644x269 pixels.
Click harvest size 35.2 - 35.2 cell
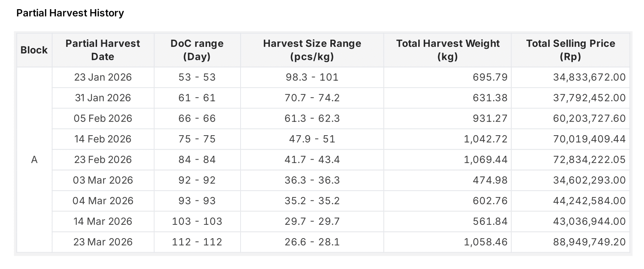point(312,201)
